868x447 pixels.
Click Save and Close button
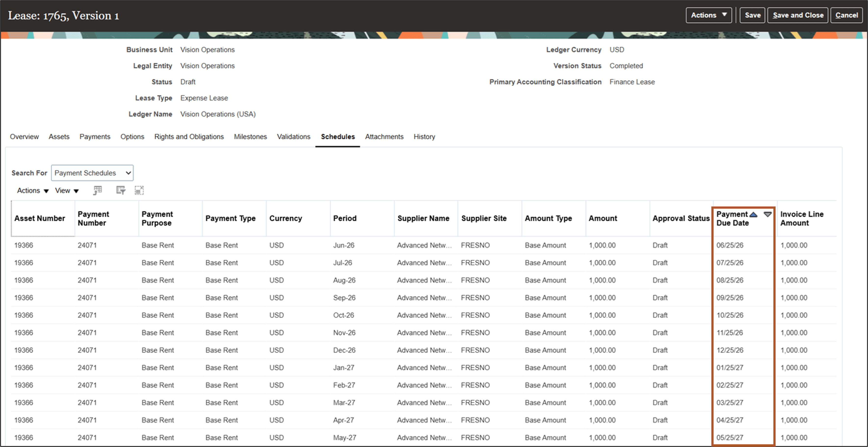tap(798, 15)
